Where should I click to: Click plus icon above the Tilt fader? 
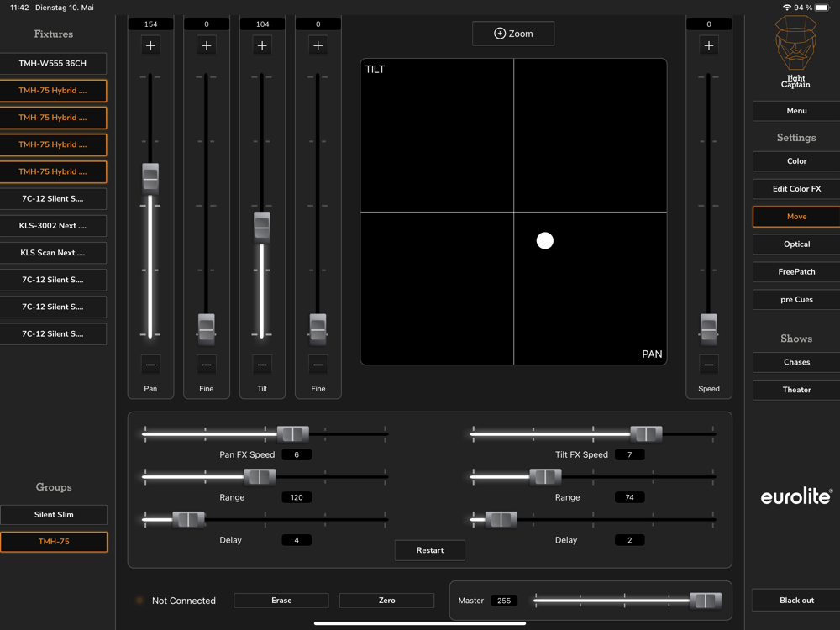[262, 45]
